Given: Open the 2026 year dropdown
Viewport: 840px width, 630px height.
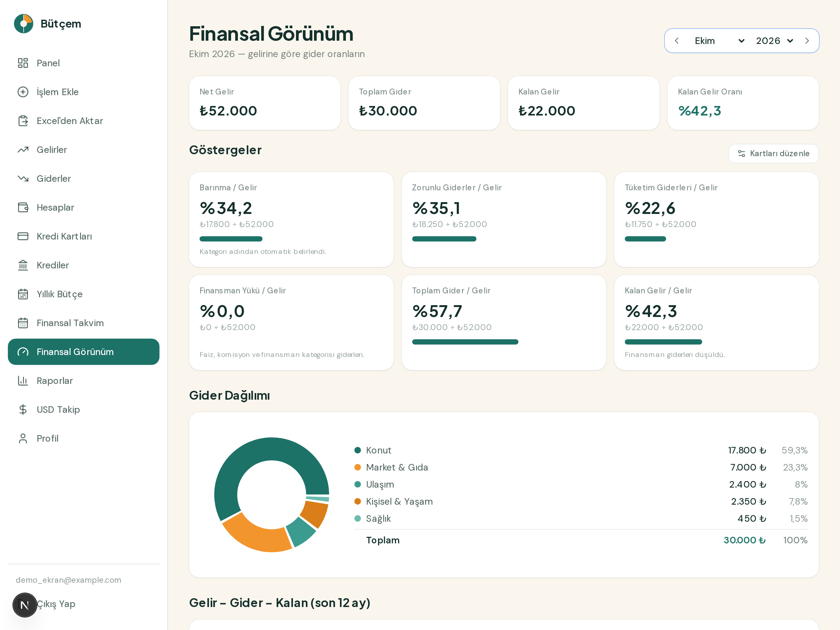Looking at the screenshot, I should pyautogui.click(x=775, y=41).
